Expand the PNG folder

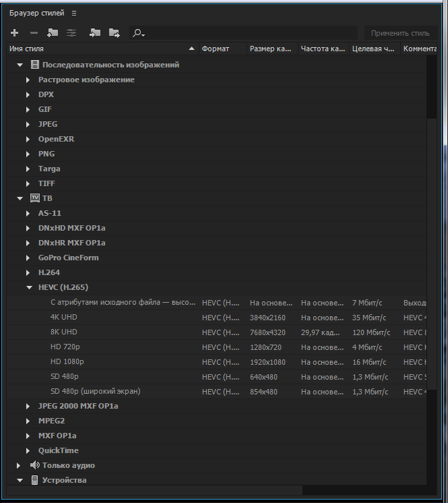click(x=28, y=154)
